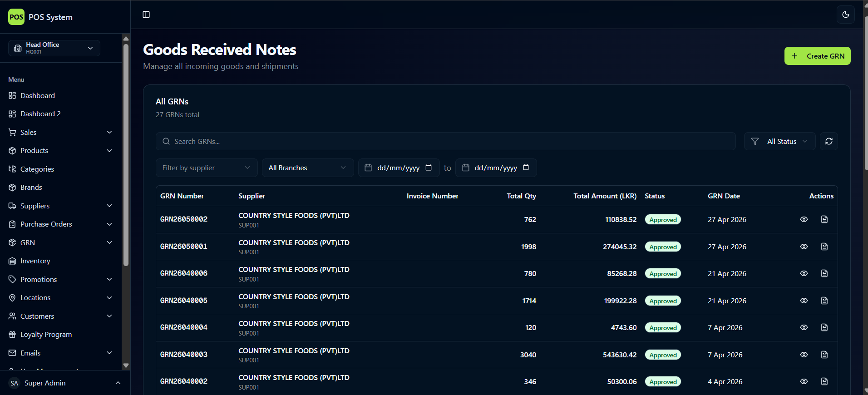Click the Locations pin icon
The width and height of the screenshot is (868, 395).
coord(12,297)
